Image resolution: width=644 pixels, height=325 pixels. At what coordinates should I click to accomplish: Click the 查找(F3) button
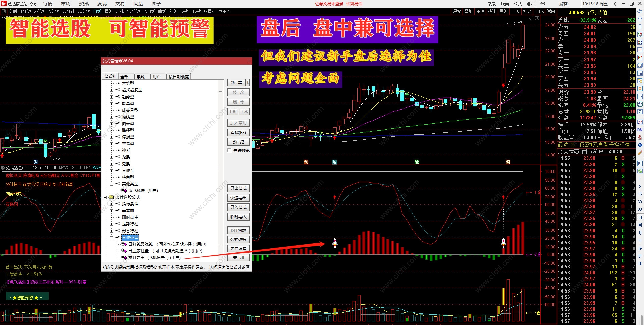point(238,133)
